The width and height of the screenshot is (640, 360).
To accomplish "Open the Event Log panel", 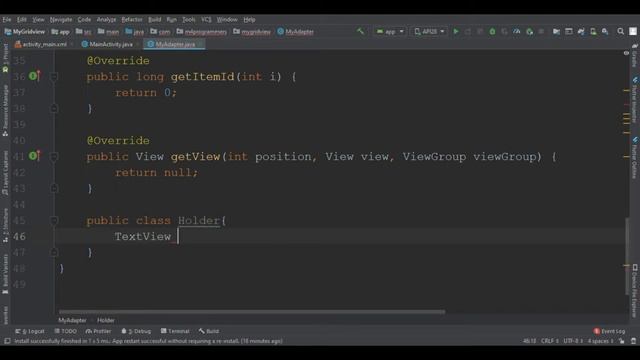I will tap(609, 331).
